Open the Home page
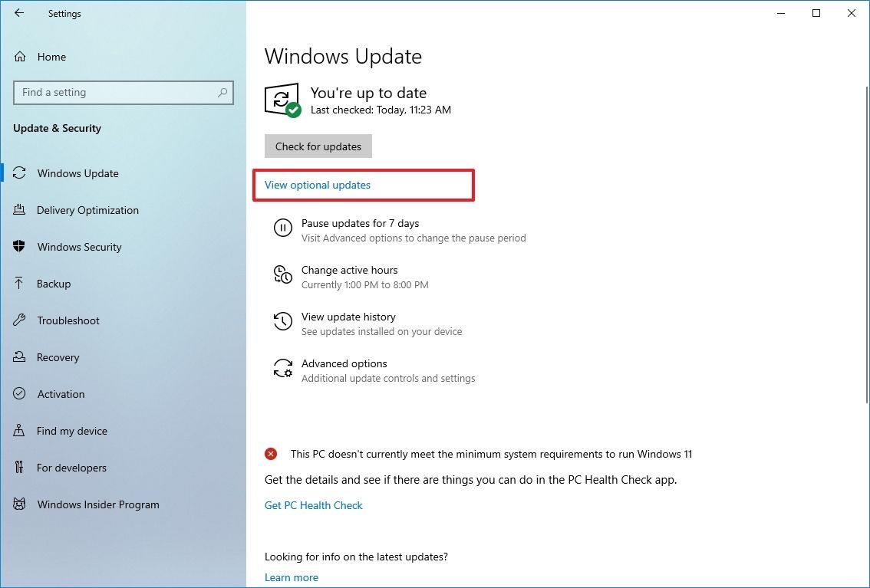 51,57
